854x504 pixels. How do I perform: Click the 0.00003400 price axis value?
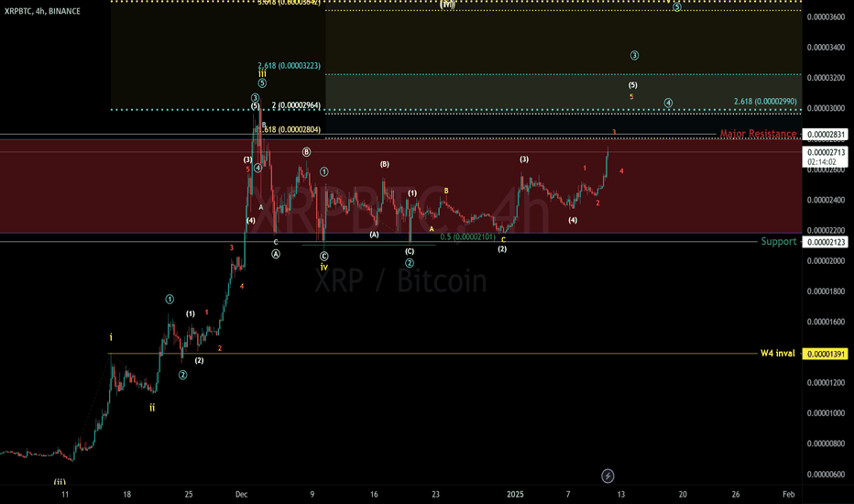[826, 48]
